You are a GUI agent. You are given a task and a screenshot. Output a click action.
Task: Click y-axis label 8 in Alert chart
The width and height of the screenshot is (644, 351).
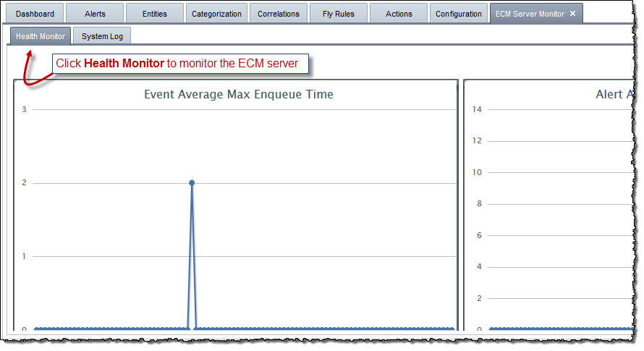[x=478, y=204]
